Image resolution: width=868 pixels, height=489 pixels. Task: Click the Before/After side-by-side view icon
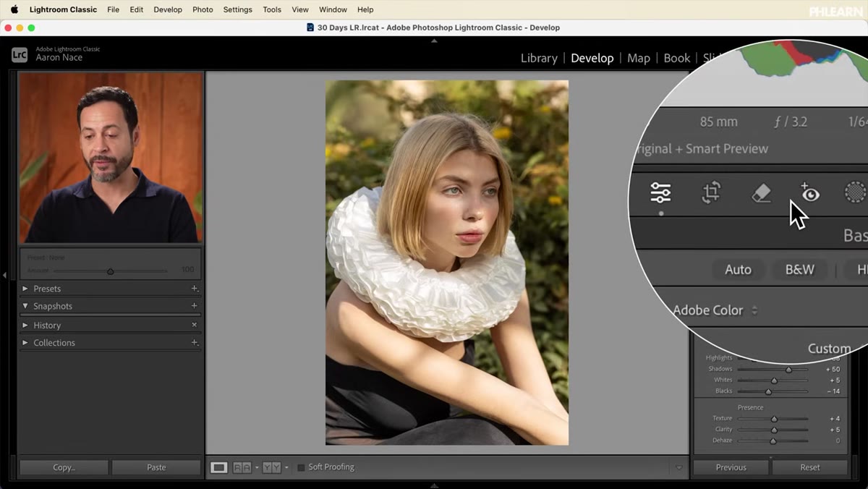click(x=242, y=467)
